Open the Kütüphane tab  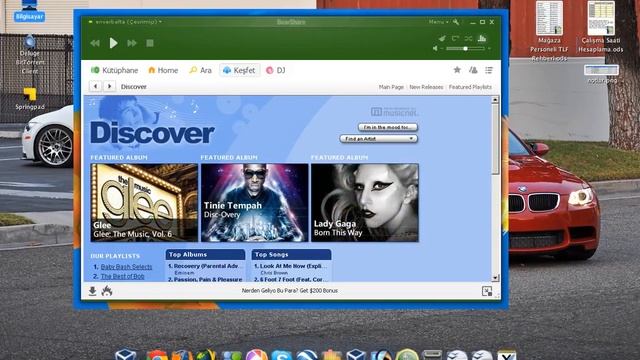[115, 70]
